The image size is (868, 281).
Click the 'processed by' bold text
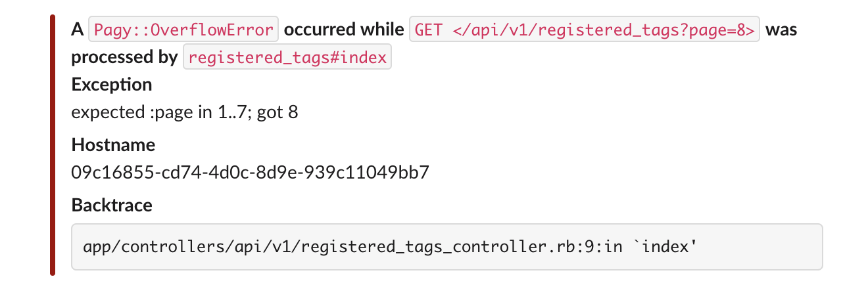point(124,58)
